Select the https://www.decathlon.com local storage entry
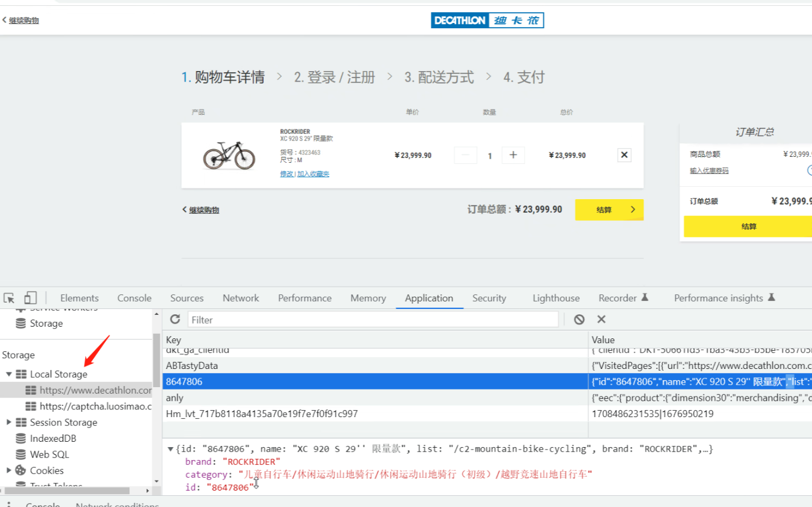Image resolution: width=812 pixels, height=507 pixels. (88, 390)
